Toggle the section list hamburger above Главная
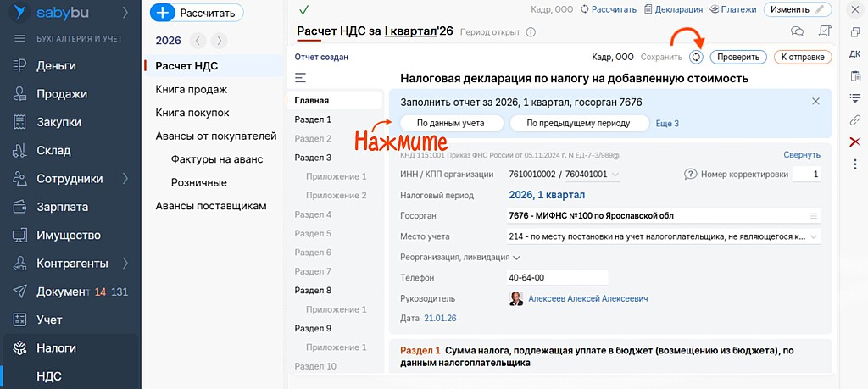This screenshot has height=389, width=868. point(300,78)
